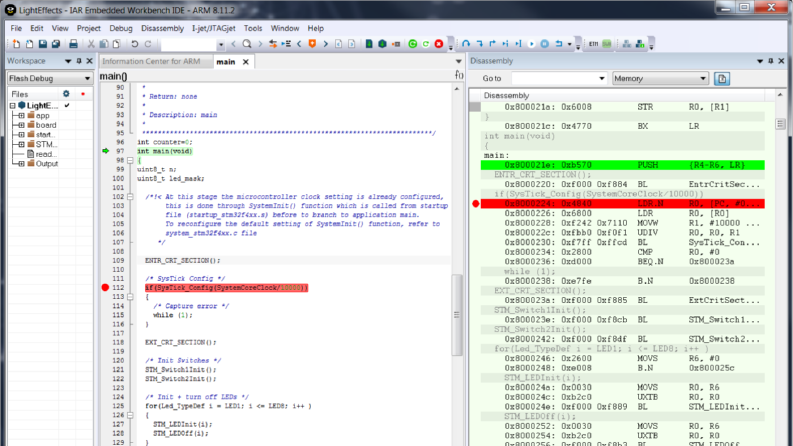
Task: Toggle the ETM trace icon
Action: (x=593, y=44)
